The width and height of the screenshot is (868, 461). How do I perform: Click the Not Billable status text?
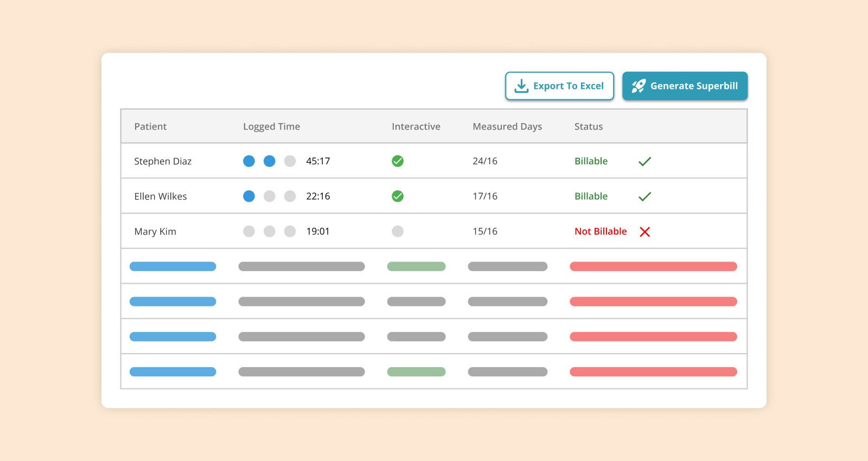tap(601, 232)
